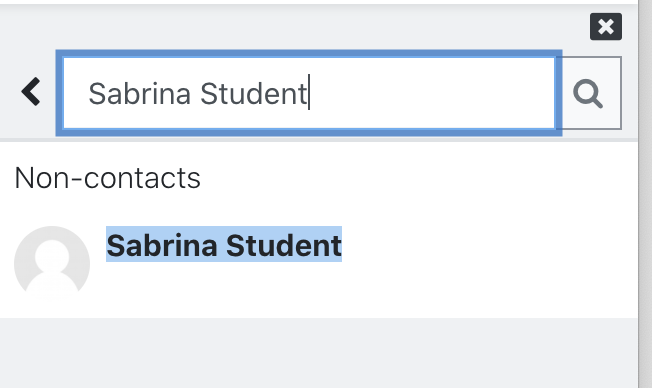Click the Non-contacts section heading
The height and width of the screenshot is (388, 652).
click(107, 178)
